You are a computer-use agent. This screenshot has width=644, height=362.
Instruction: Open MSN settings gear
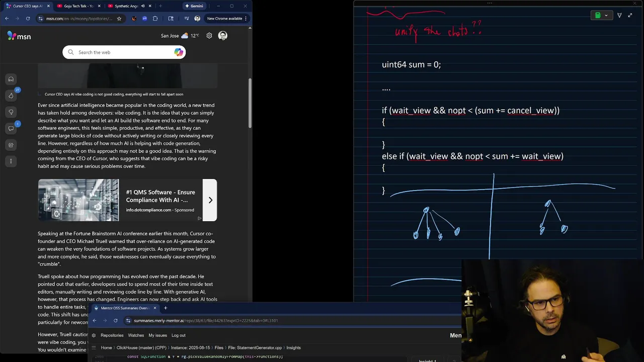pyautogui.click(x=209, y=36)
